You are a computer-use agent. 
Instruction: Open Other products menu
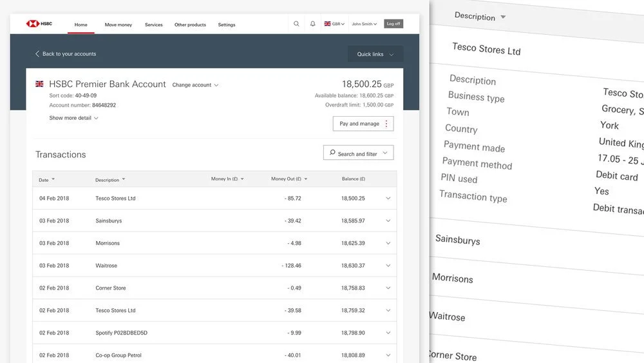tap(190, 25)
